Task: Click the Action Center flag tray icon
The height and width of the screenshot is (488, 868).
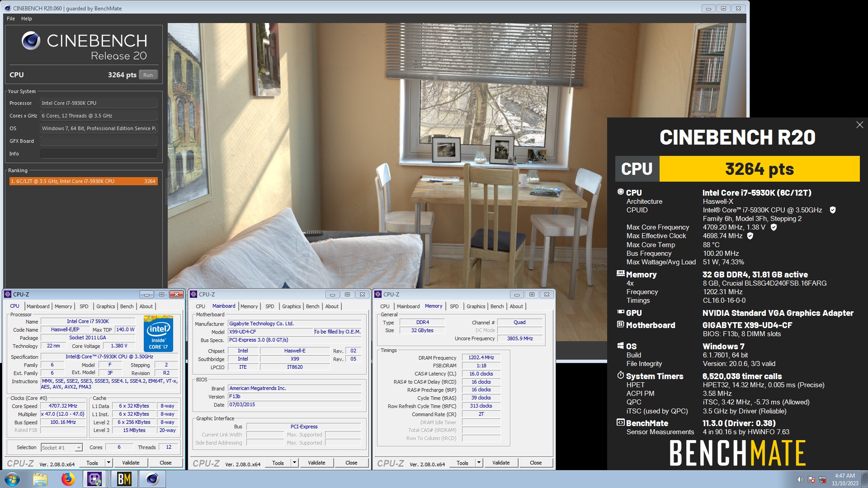Action: [811, 479]
